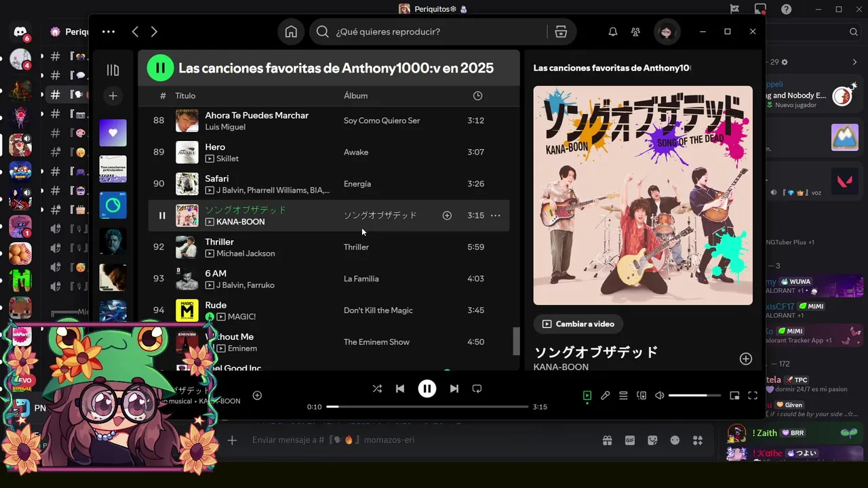Open Luis Miguel artist link

(x=225, y=127)
